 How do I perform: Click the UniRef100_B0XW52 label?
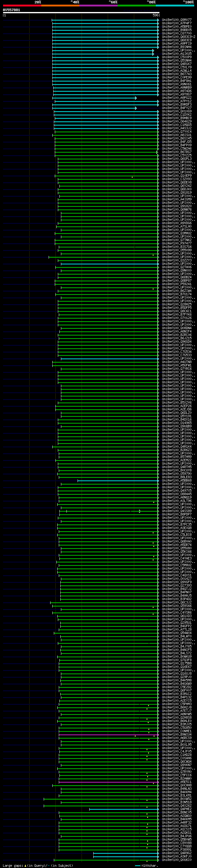click(x=176, y=799)
